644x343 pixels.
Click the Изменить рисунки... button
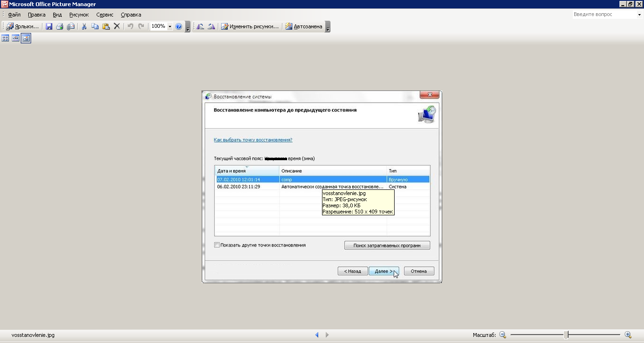250,26
